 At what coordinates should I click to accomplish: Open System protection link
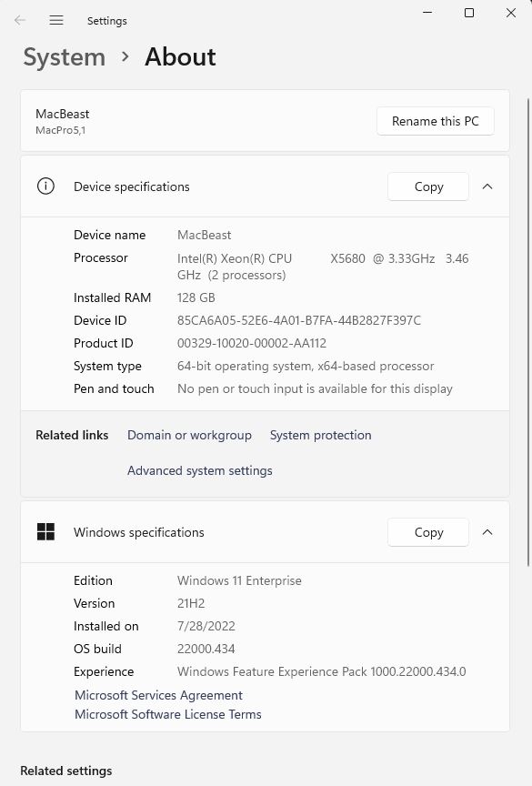(x=321, y=435)
